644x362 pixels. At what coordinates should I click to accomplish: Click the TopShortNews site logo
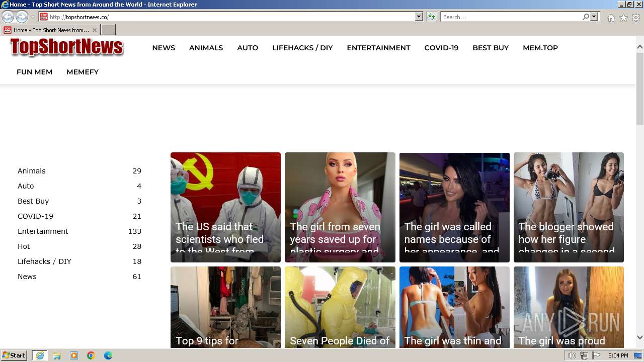[x=66, y=47]
